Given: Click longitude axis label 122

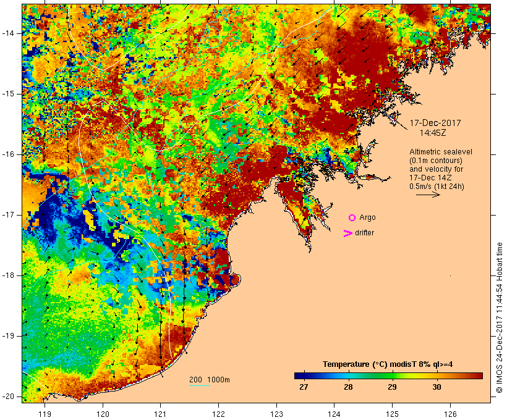Looking at the screenshot, I should click(x=219, y=414).
